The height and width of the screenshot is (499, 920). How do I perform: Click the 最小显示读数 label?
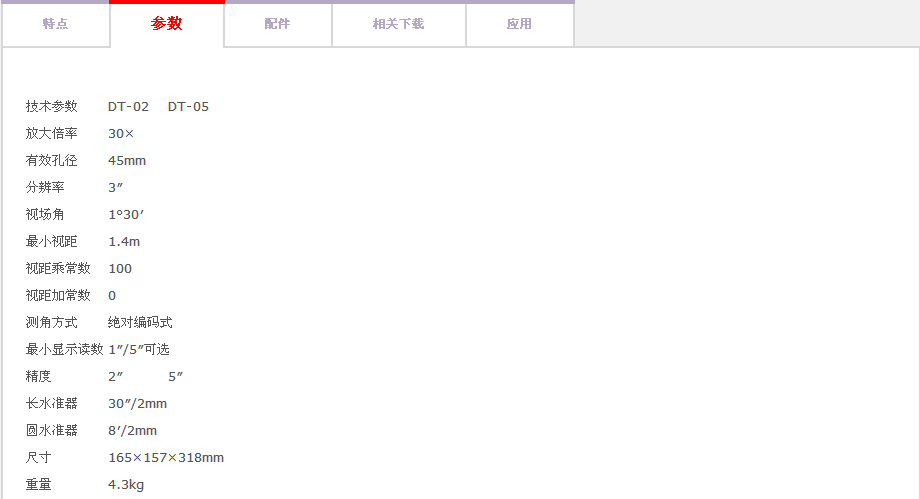[64, 350]
